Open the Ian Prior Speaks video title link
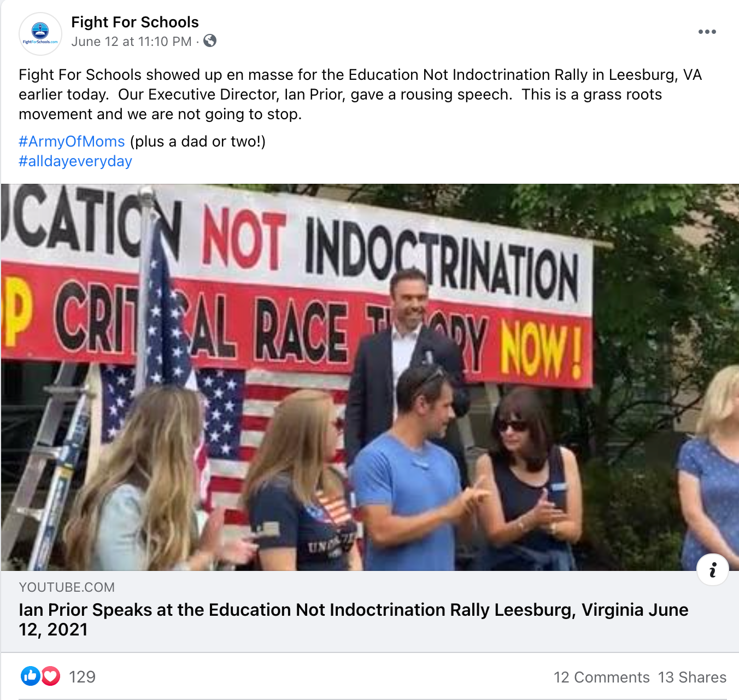Image resolution: width=739 pixels, height=700 pixels. 354,620
